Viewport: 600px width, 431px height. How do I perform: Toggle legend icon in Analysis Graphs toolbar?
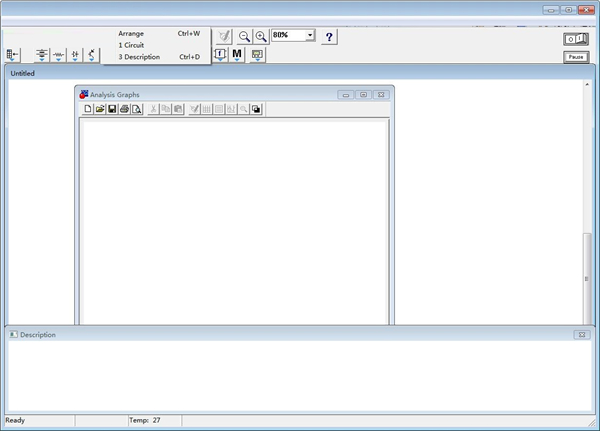pyautogui.click(x=219, y=109)
